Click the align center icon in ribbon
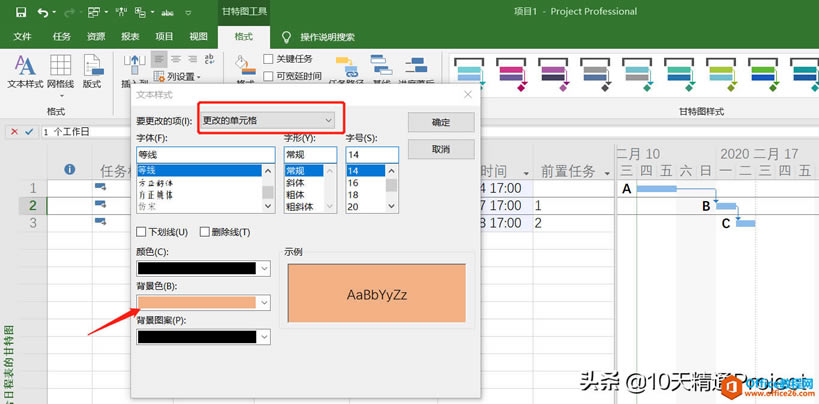This screenshot has height=404, width=819. pos(176,59)
